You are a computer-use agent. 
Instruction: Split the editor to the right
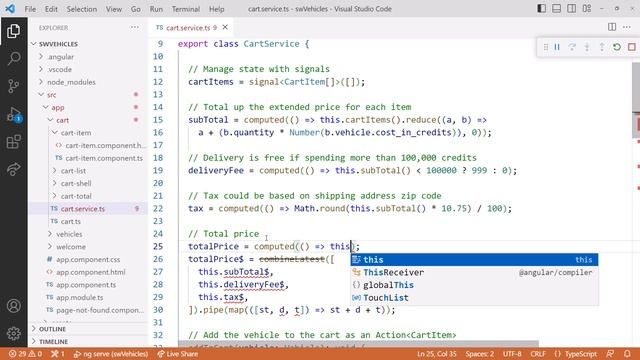click(x=612, y=27)
